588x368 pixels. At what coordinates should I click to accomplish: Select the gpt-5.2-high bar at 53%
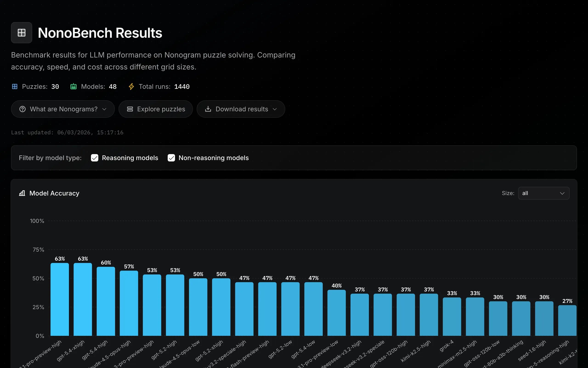click(x=175, y=305)
